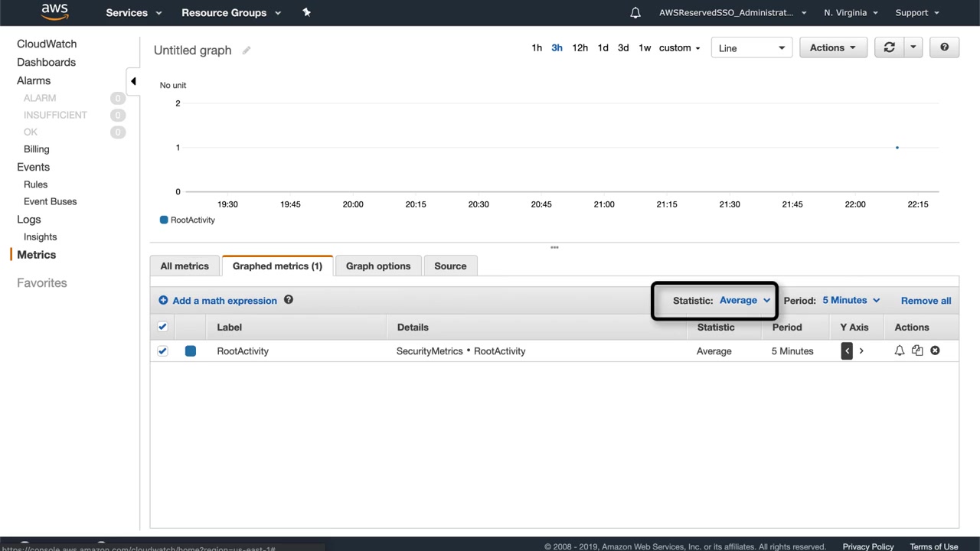980x551 pixels.
Task: Create alarm using the RootActivity bell icon
Action: tap(900, 350)
